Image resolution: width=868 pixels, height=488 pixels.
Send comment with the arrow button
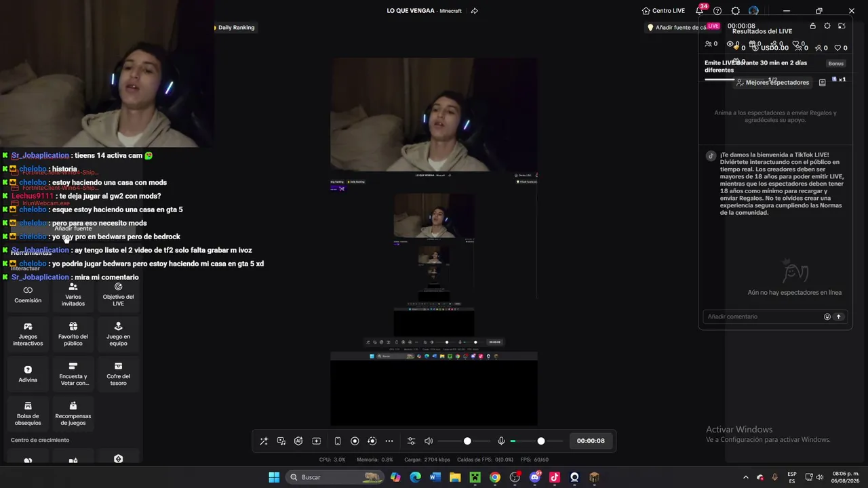[839, 317]
